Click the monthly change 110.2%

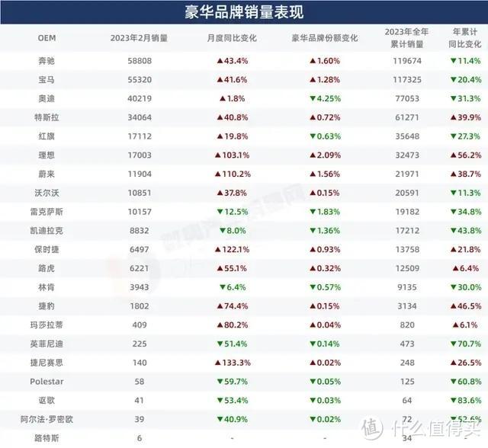pos(233,174)
